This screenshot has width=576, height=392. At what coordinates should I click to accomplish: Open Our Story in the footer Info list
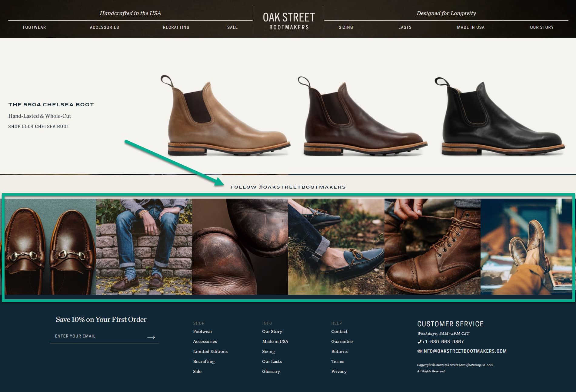tap(272, 331)
